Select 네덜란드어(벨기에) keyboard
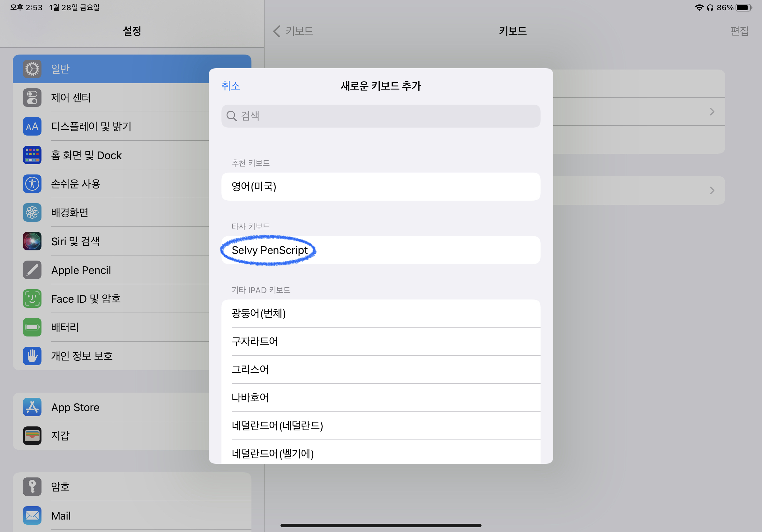Viewport: 762px width, 532px height. click(x=381, y=452)
